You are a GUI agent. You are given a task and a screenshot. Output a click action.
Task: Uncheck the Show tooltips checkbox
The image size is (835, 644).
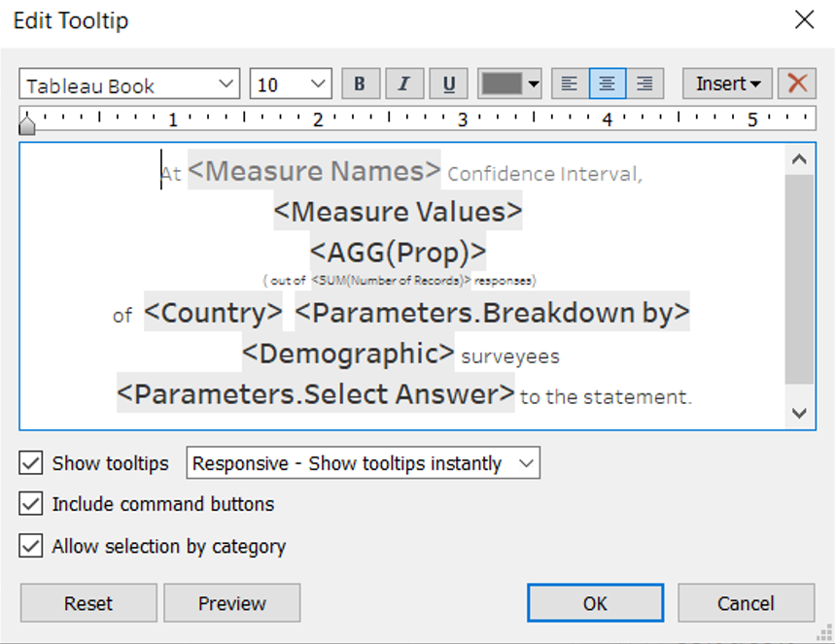[x=32, y=463]
